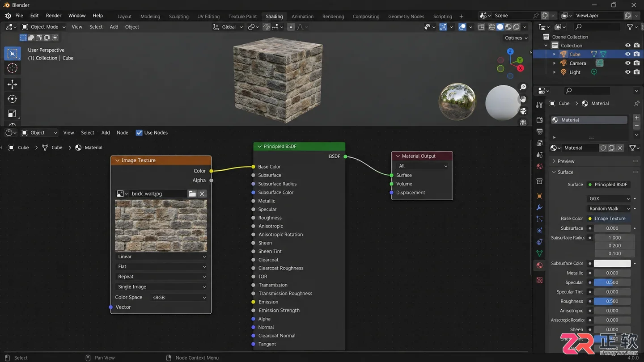Screen dimensions: 644x362
Task: Unlink brick_wall.jpg with X icon
Action: (202, 194)
